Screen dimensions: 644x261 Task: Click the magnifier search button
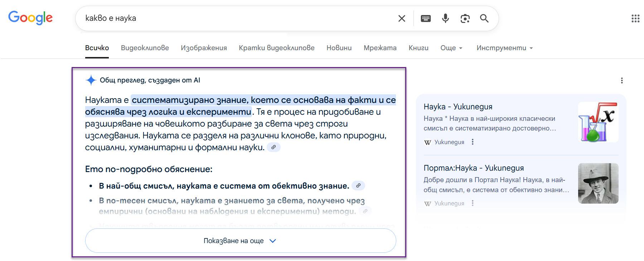[x=484, y=18]
